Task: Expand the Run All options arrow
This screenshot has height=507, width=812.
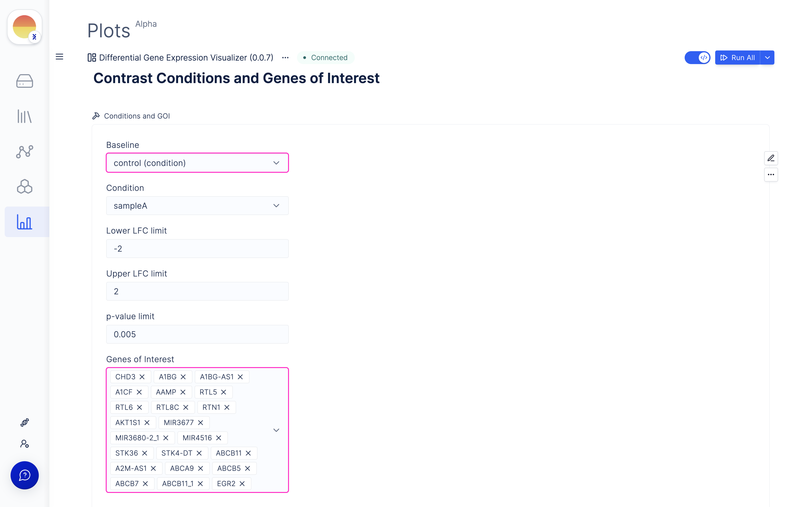Action: click(x=767, y=58)
